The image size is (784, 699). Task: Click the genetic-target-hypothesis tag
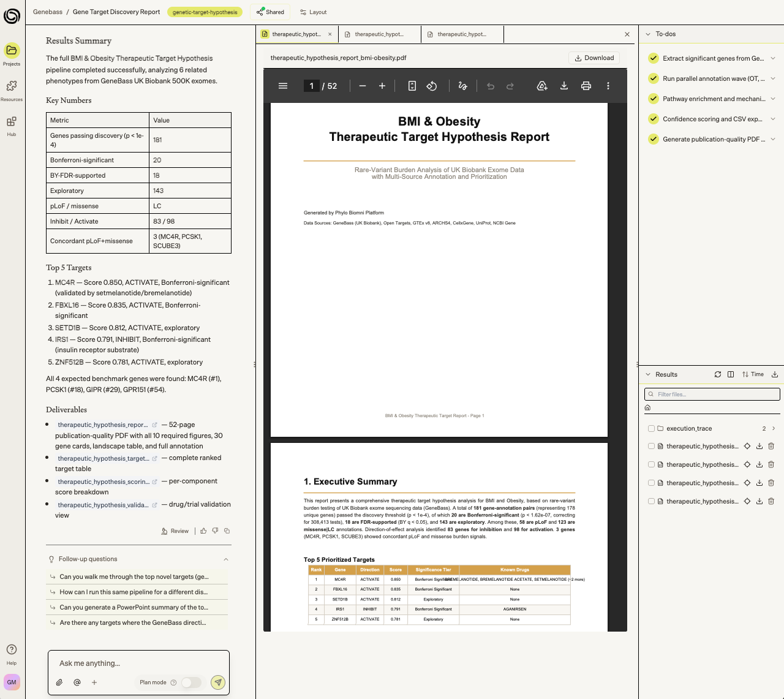(x=205, y=12)
